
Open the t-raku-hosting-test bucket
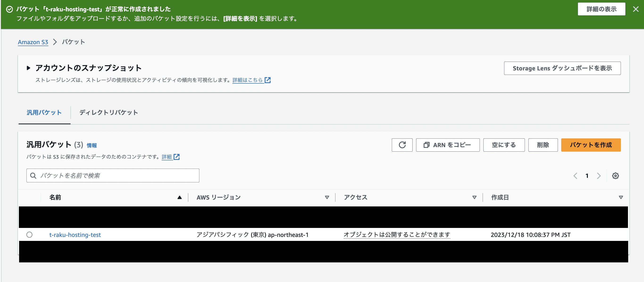tap(75, 235)
